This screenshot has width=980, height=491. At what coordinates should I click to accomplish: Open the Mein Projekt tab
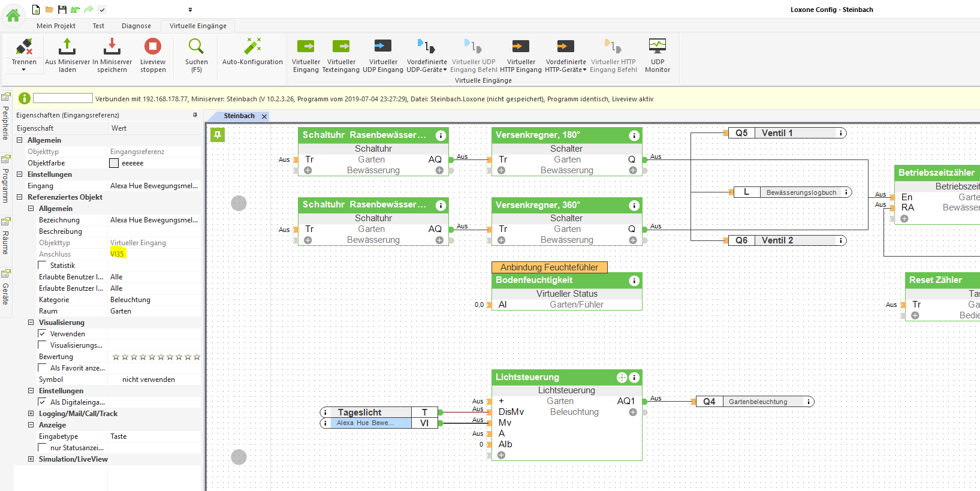click(56, 26)
